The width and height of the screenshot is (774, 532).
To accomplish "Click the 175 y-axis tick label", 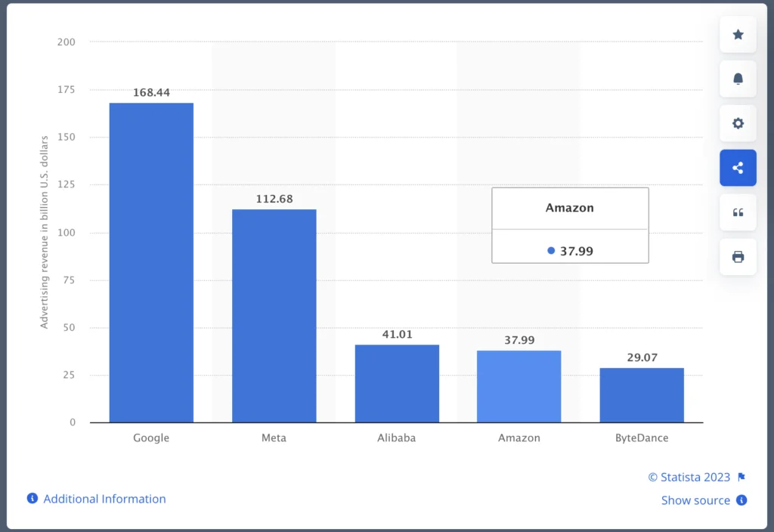I will 67,89.
